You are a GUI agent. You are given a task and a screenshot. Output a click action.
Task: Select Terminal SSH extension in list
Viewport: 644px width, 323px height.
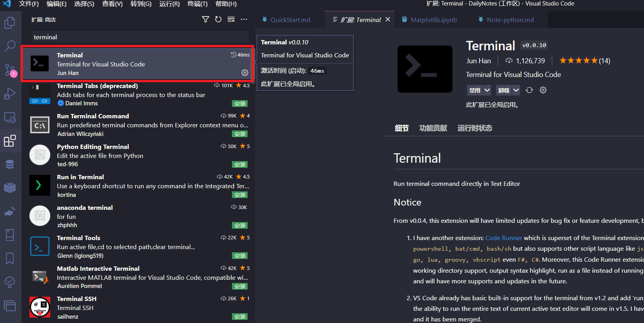tap(138, 308)
